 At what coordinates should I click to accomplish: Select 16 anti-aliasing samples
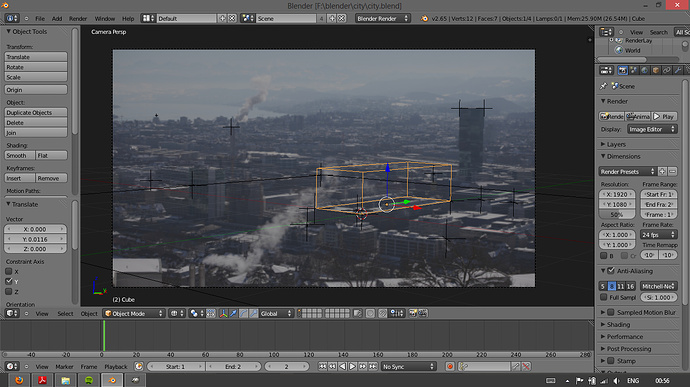coord(630,286)
